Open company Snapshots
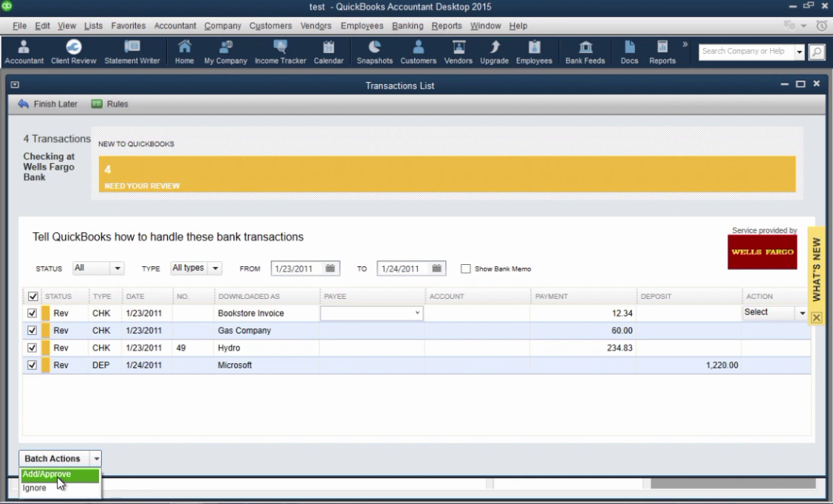 pyautogui.click(x=374, y=52)
